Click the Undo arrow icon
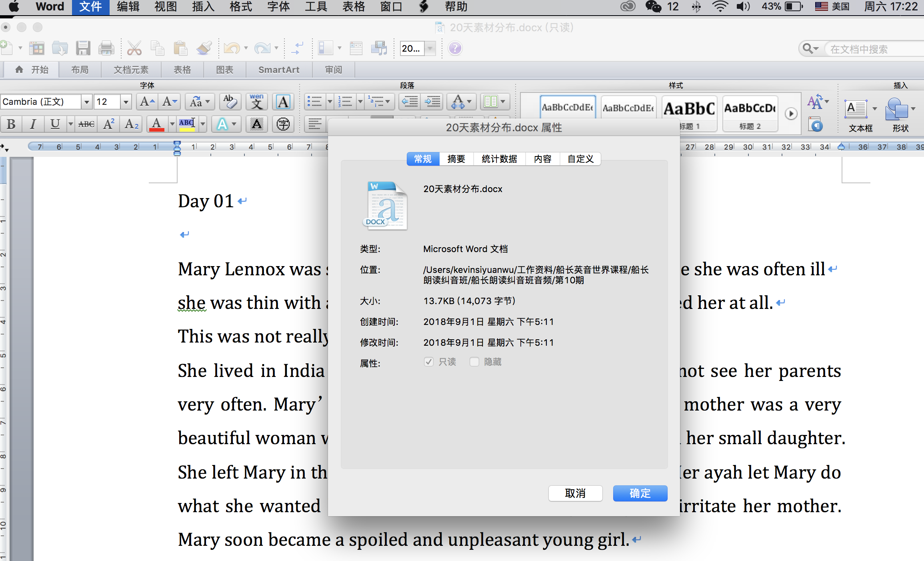 click(x=232, y=48)
